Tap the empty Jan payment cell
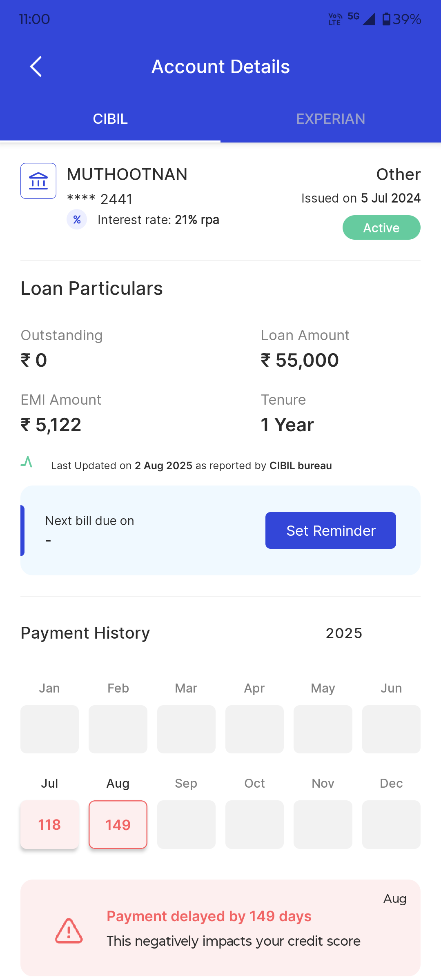The width and height of the screenshot is (441, 980). pyautogui.click(x=49, y=729)
